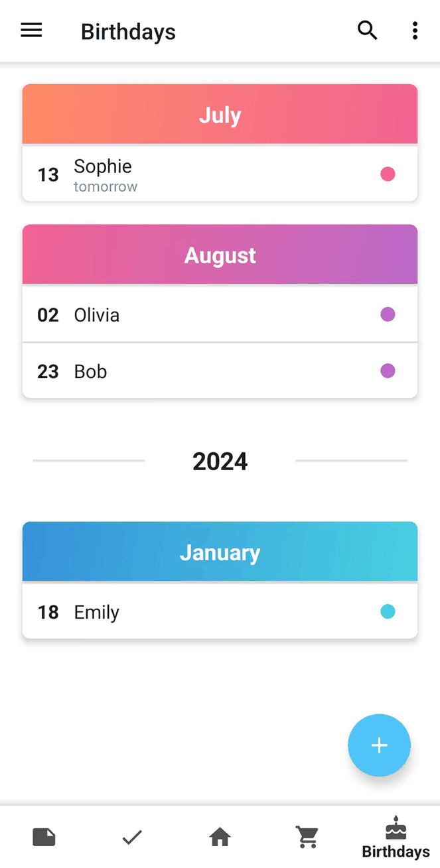This screenshot has width=440, height=868.
Task: Open Sophie's birthday entry
Action: tap(199, 174)
